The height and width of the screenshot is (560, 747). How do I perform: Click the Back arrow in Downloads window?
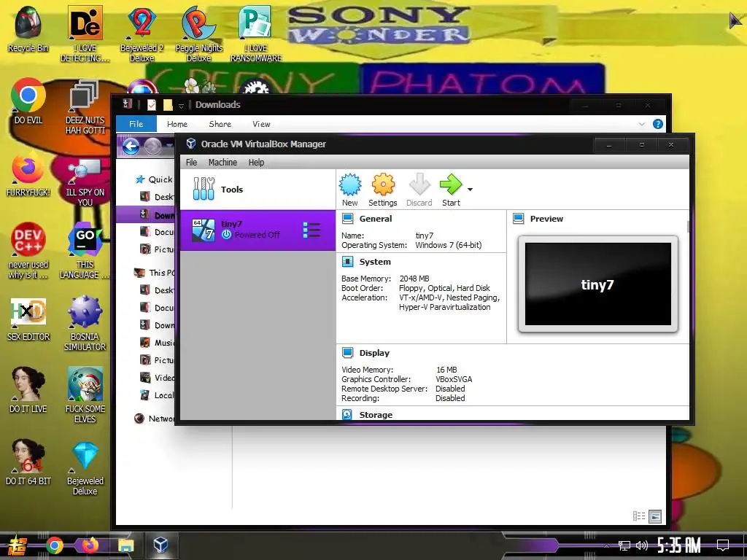131,146
